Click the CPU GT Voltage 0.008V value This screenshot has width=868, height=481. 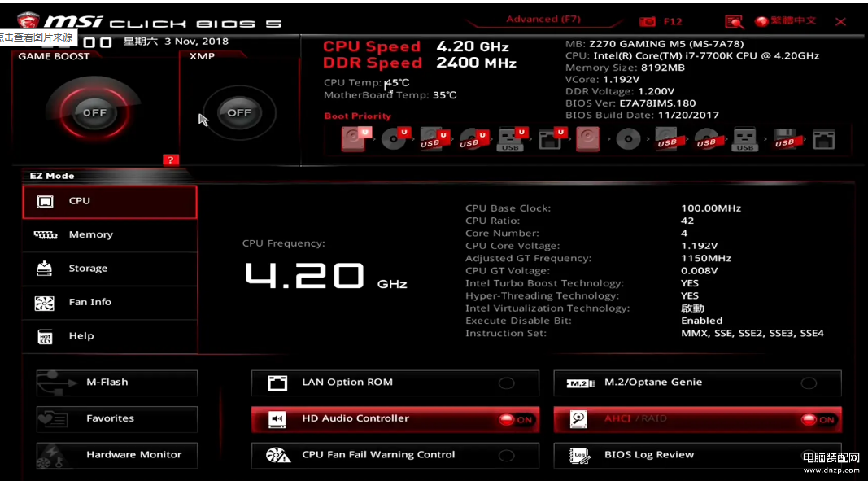click(699, 271)
